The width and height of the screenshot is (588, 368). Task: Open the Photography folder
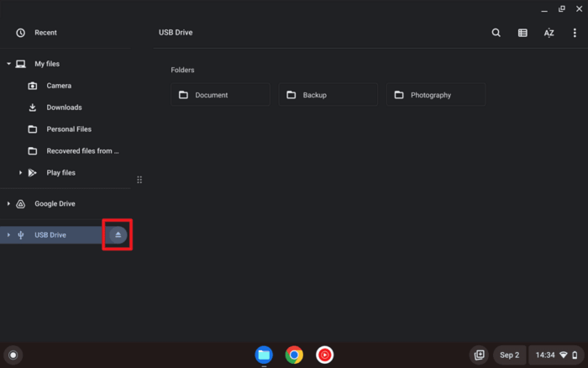coord(436,95)
